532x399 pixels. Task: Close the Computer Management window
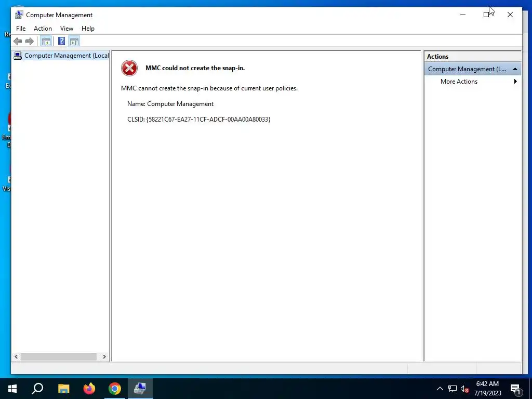point(510,15)
